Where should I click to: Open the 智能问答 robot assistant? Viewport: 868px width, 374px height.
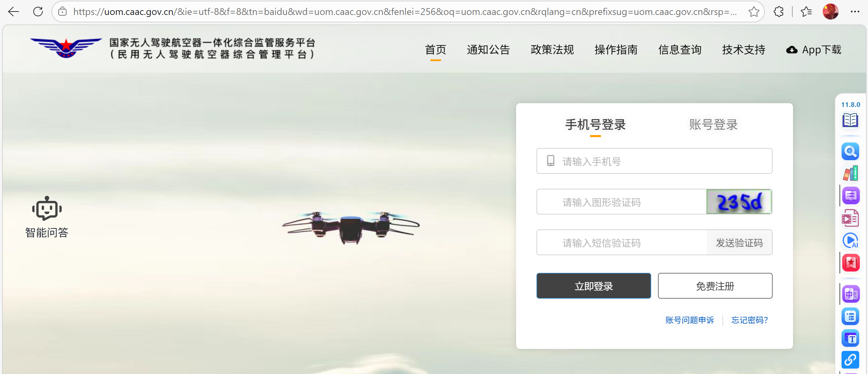pos(47,217)
